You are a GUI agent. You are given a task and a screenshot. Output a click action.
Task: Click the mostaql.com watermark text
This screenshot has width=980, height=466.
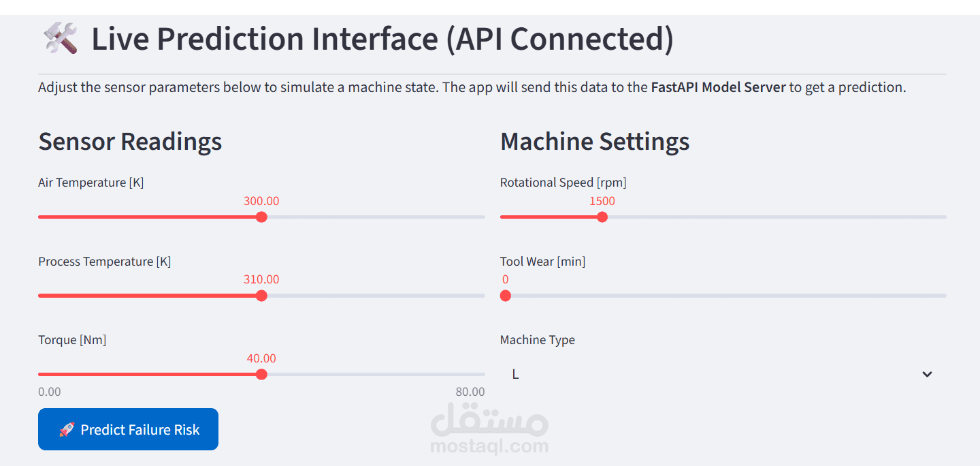pyautogui.click(x=489, y=447)
